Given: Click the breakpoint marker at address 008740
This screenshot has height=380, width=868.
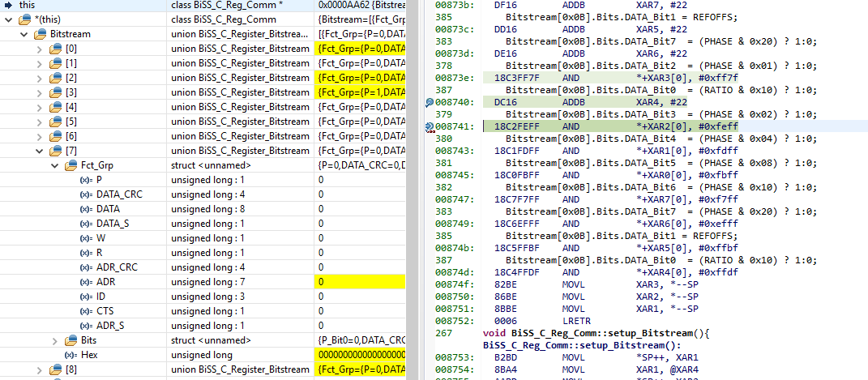Looking at the screenshot, I should tap(430, 103).
